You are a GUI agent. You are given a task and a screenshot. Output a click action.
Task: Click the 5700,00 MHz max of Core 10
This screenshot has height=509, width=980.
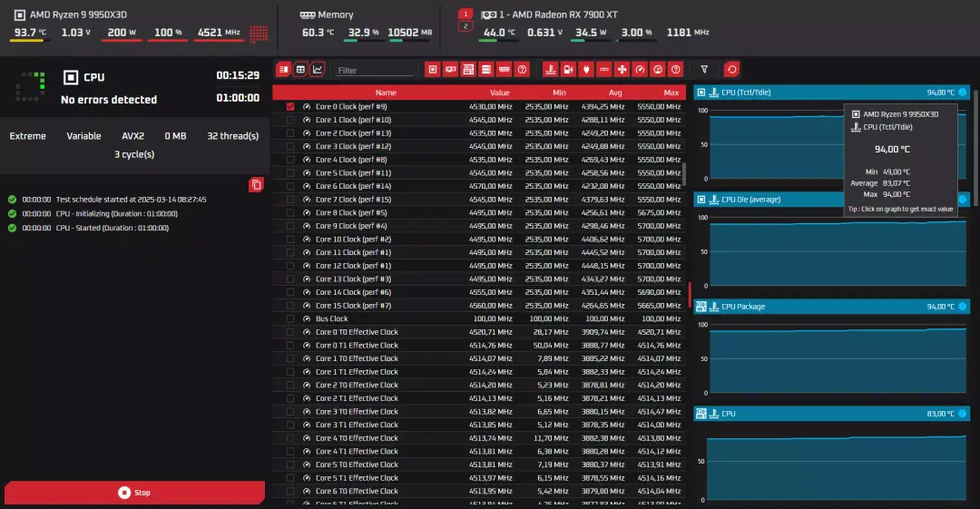(661, 239)
